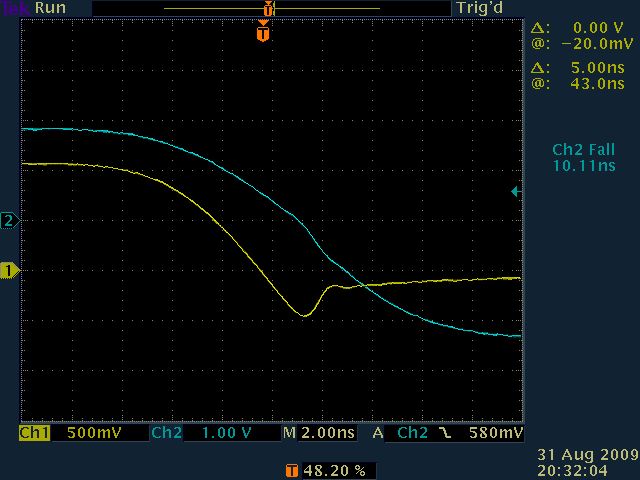Click the orange trigger position T marker at top

point(262,33)
